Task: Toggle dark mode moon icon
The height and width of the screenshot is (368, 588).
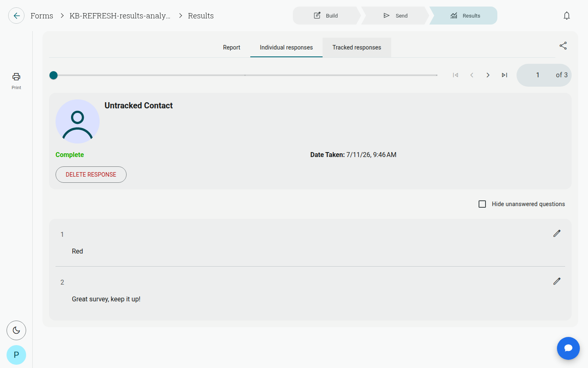Action: tap(16, 330)
